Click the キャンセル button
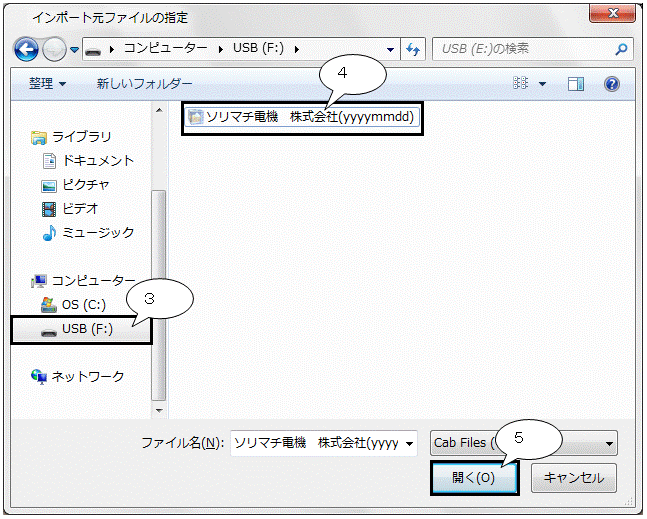The image size is (647, 519). (x=574, y=478)
